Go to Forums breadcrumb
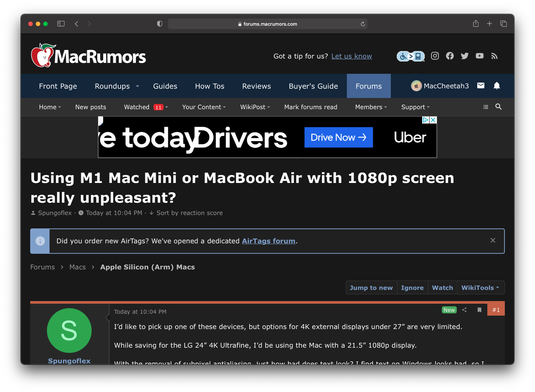Viewport: 535px width, 392px height. (x=42, y=267)
